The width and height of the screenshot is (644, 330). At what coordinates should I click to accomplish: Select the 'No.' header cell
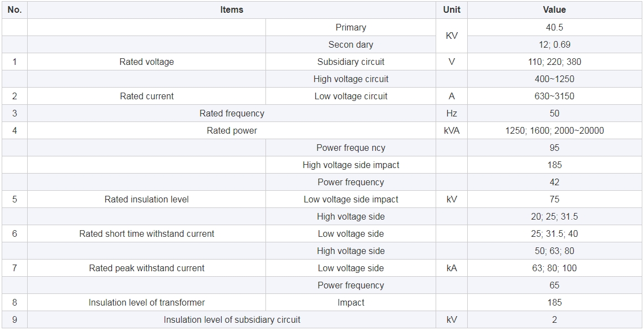point(15,10)
